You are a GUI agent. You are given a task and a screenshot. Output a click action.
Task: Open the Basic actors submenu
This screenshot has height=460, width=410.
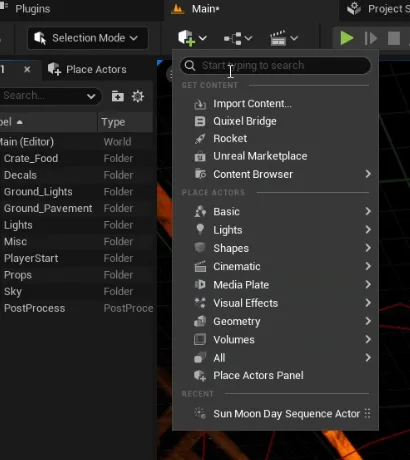(x=275, y=211)
